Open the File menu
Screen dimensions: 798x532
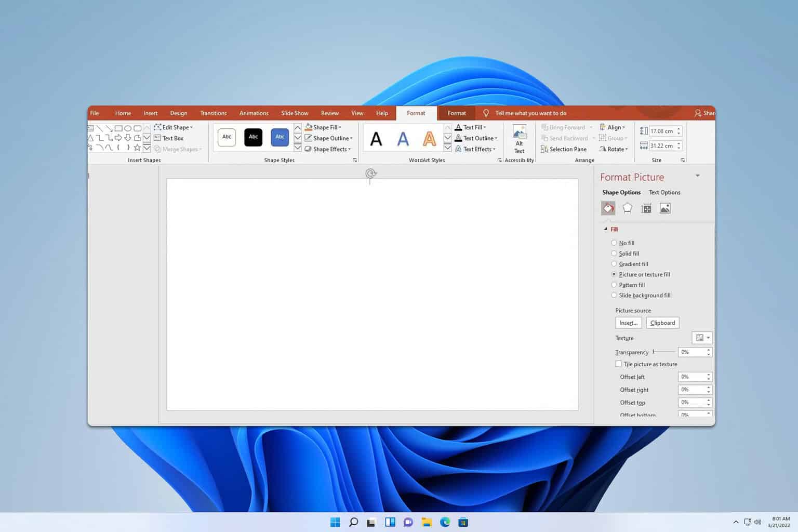(x=95, y=113)
